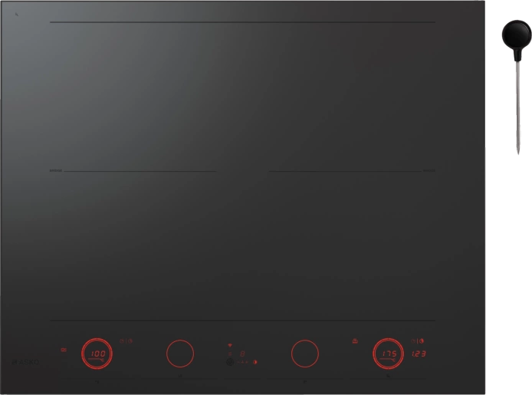
Task: Tap the left zone dial showing 100
Action: 97,354
